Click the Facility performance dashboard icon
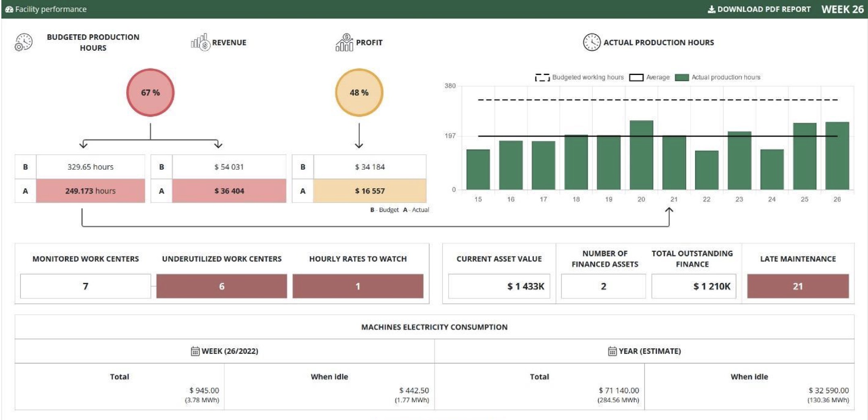The image size is (868, 420). [9, 8]
